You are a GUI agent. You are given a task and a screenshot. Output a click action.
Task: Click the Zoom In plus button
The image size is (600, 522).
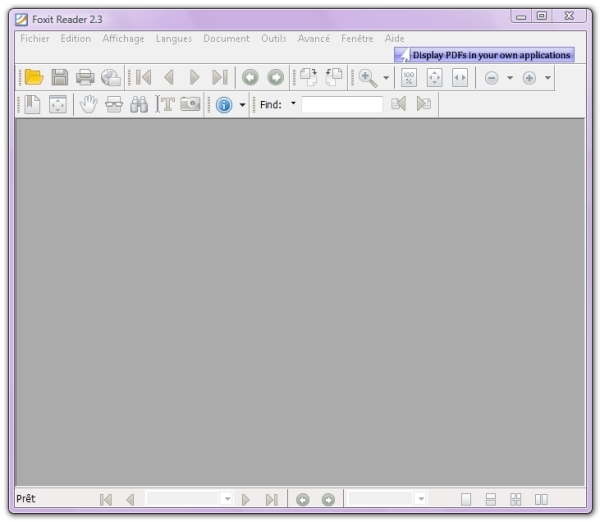click(x=529, y=78)
